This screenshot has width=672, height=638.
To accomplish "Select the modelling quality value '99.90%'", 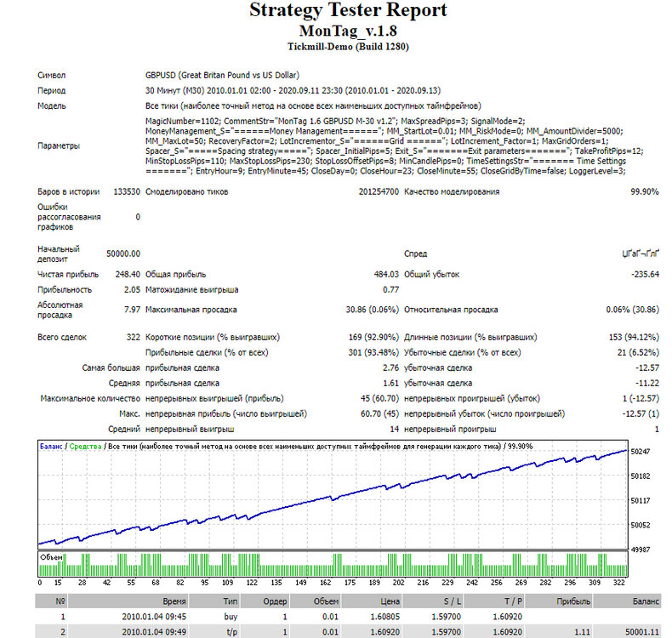I will (x=645, y=192).
